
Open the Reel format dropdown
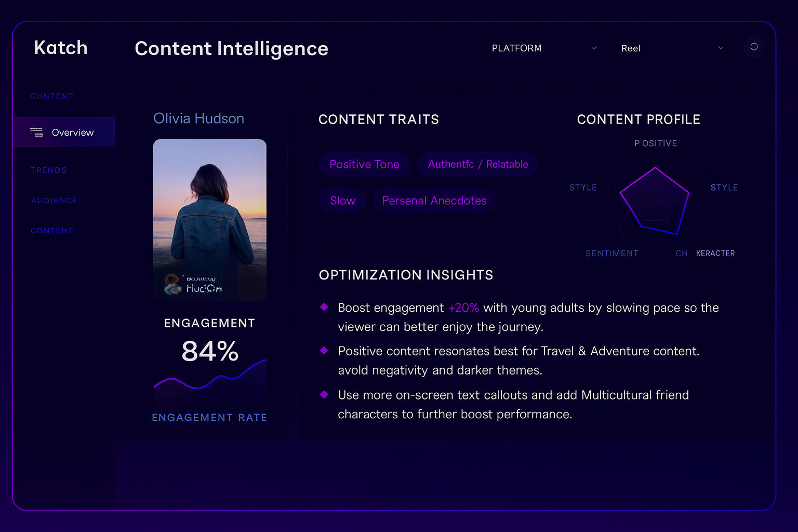coord(673,48)
